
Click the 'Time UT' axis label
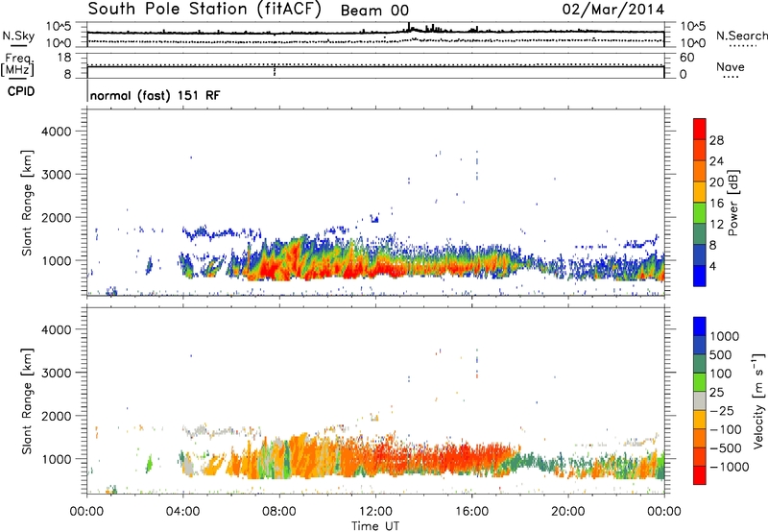(x=375, y=526)
